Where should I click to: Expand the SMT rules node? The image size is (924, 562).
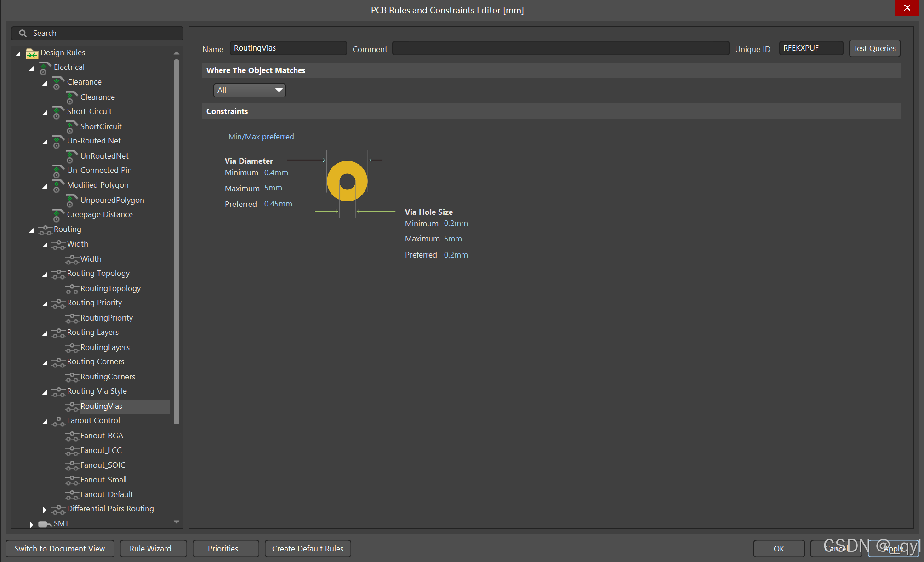point(31,524)
